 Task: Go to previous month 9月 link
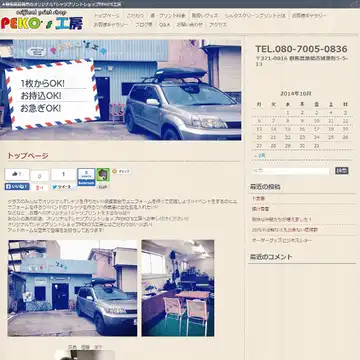click(x=259, y=156)
